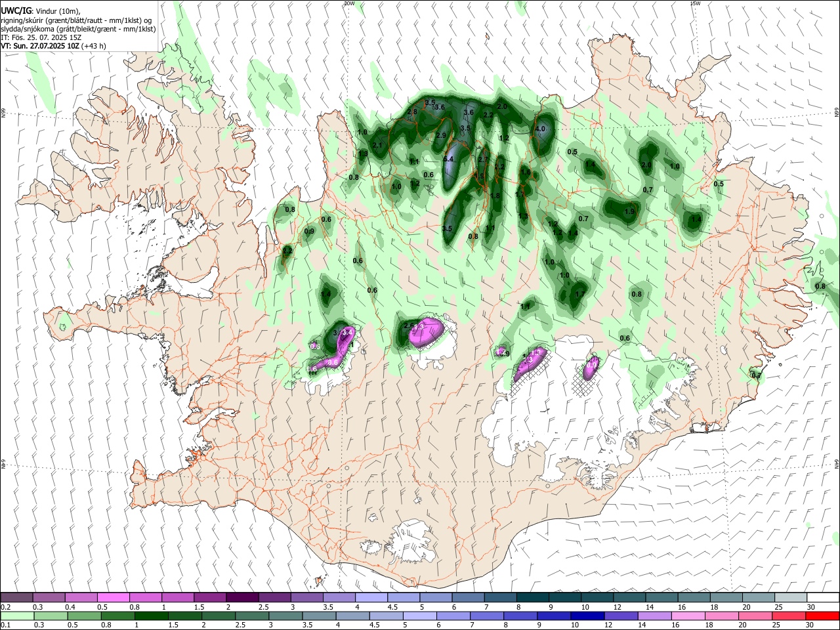Select the magenta-pink swatch labeled 0.5
This screenshot has width=840, height=630.
113,597
